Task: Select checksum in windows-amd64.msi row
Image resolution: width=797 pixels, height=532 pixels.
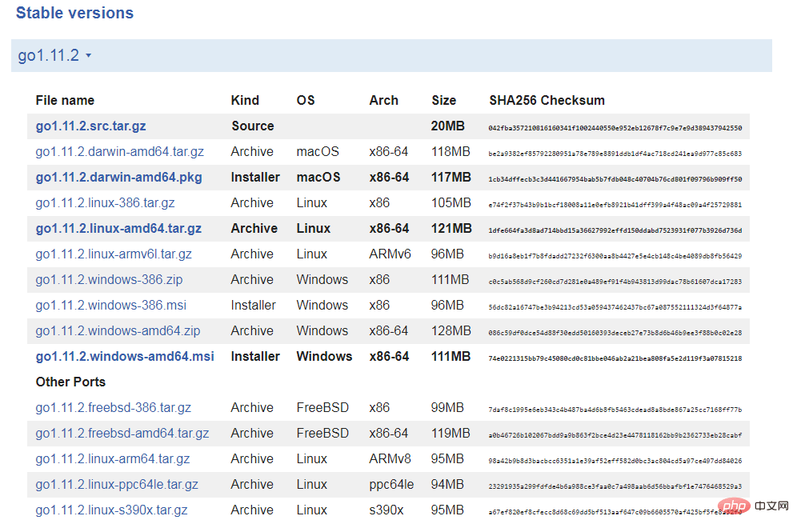Action: [615, 358]
